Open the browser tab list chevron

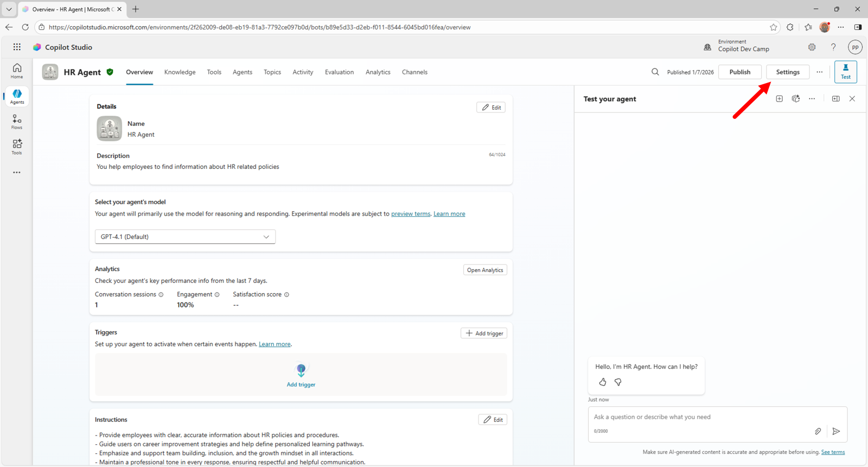[x=9, y=9]
